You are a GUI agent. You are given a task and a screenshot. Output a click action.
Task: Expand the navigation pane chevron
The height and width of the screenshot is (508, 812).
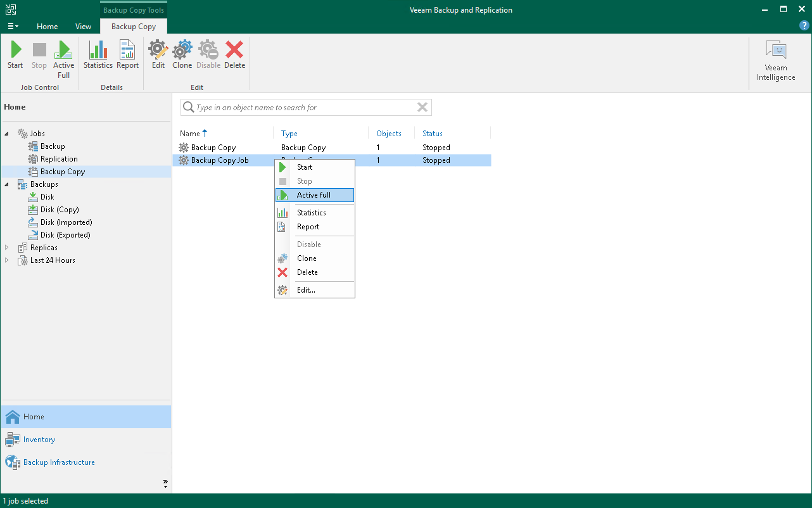click(x=165, y=483)
